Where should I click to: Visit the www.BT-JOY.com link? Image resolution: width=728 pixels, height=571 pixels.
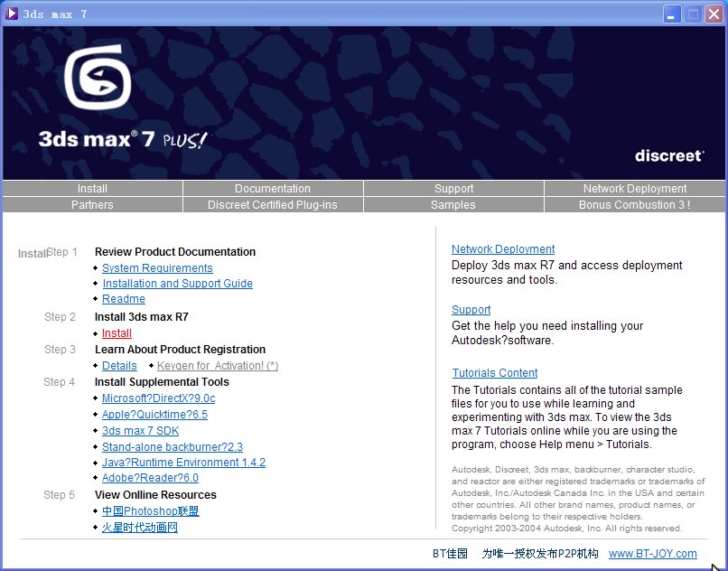pyautogui.click(x=652, y=553)
